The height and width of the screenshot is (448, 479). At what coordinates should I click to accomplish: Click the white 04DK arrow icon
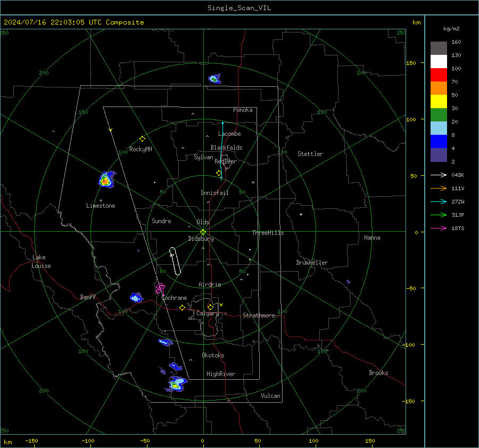pos(439,175)
